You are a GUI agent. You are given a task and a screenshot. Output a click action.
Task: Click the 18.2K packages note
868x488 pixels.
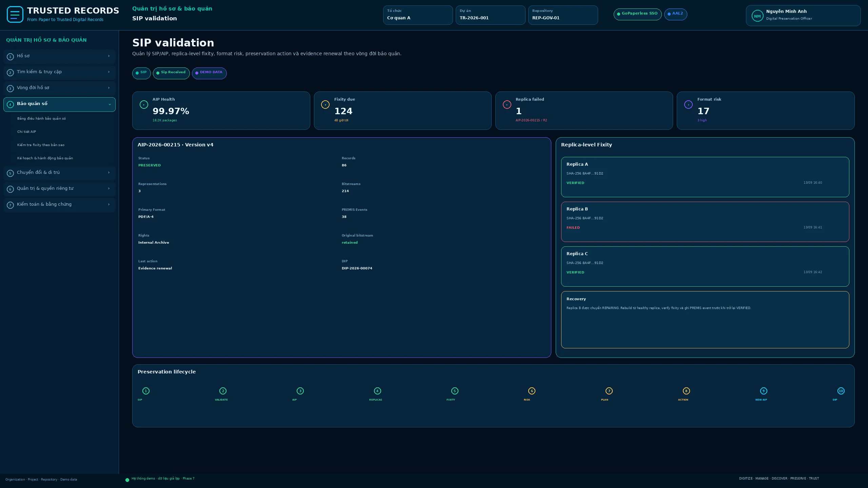pyautogui.click(x=164, y=120)
